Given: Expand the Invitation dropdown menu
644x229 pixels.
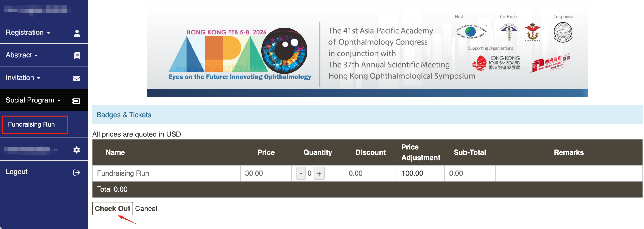Looking at the screenshot, I should [x=23, y=78].
